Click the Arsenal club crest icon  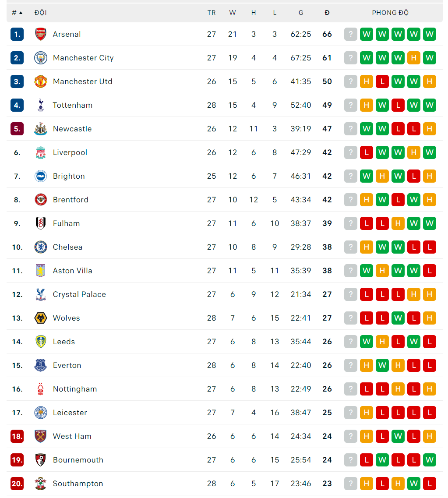41,34
